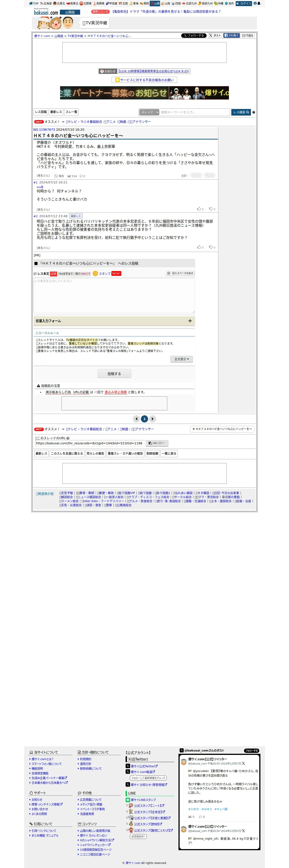Image resolution: width=289 pixels, height=868 pixels.
Task: Click このスレを友達に教える button
Action: point(67,454)
